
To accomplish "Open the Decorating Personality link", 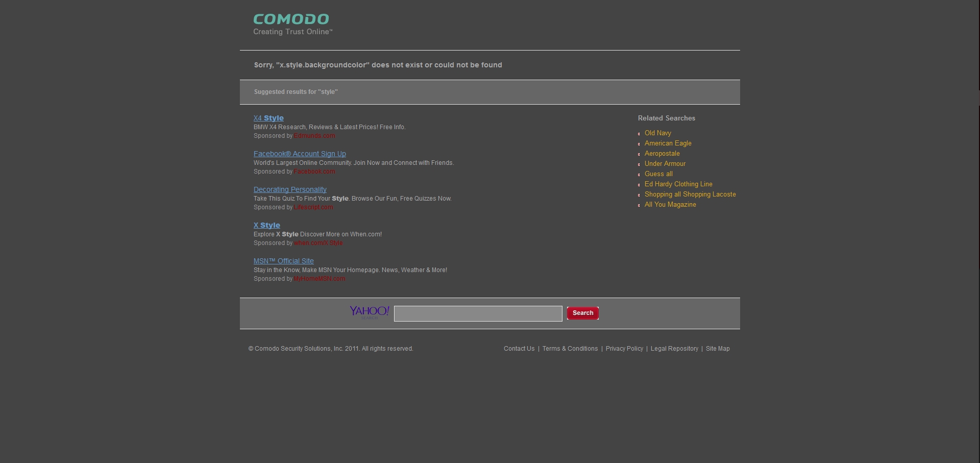I will [x=290, y=189].
